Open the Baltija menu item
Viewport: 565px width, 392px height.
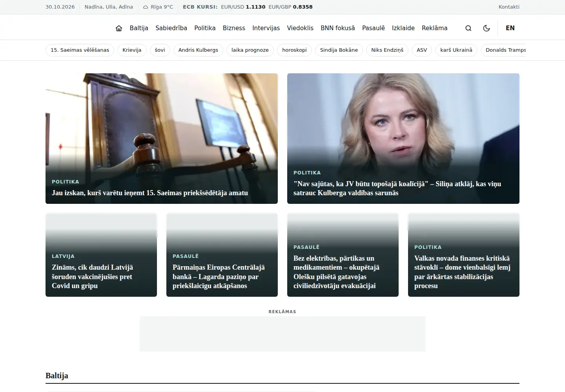pyautogui.click(x=139, y=28)
